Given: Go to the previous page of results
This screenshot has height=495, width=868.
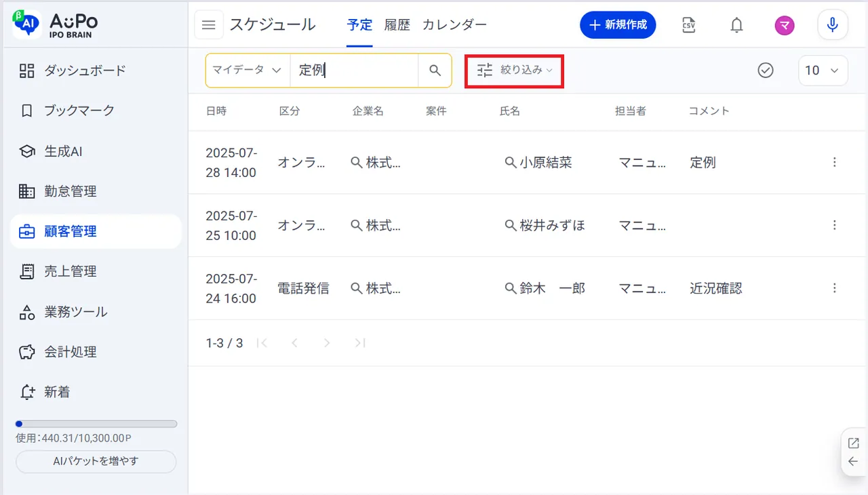Looking at the screenshot, I should point(294,343).
